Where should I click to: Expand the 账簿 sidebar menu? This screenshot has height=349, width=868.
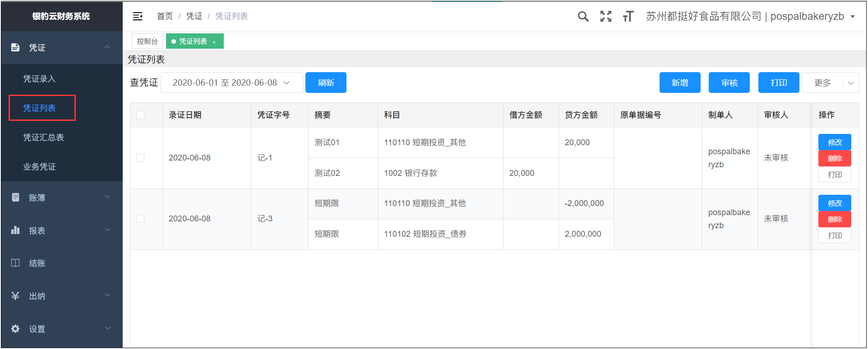(x=61, y=197)
